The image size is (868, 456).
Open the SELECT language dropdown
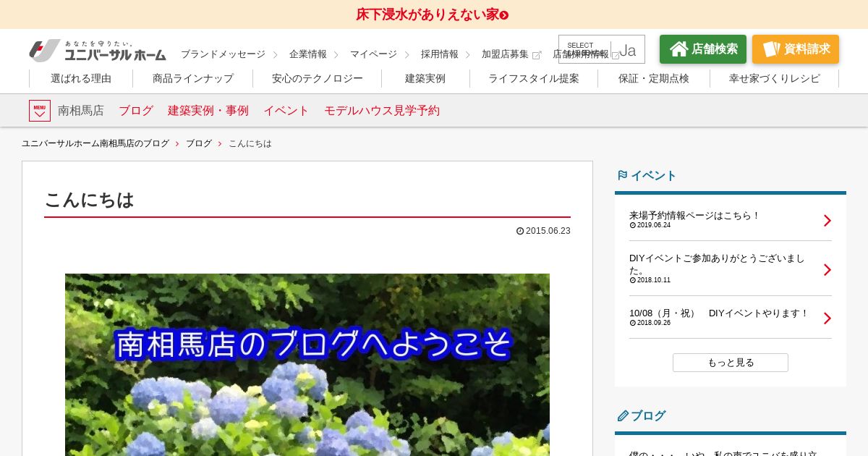602,49
